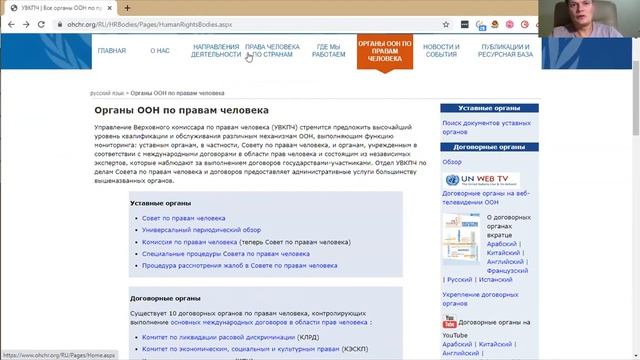This screenshot has width=640, height=360.
Task: Open Комиссия по правам человека link
Action: coord(189,242)
